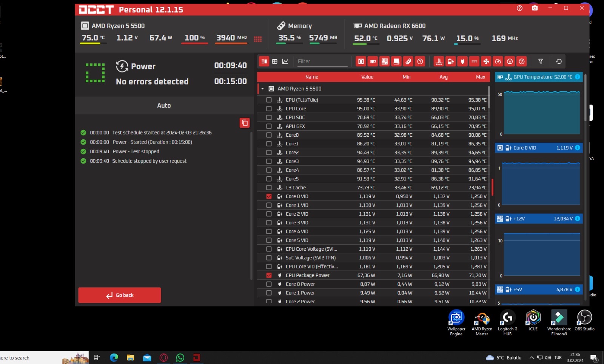The image size is (604, 364).
Task: Open WhatsApp from taskbar
Action: 180,358
